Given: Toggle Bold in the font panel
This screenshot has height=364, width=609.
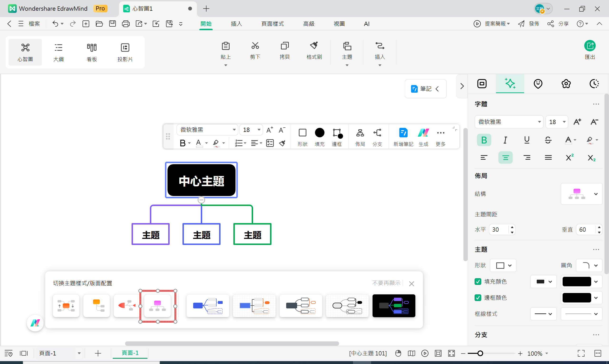Looking at the screenshot, I should tap(484, 140).
